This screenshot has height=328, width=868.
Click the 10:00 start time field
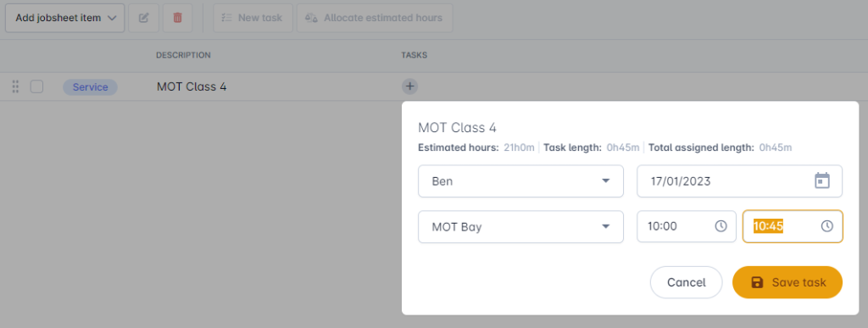pyautogui.click(x=687, y=226)
